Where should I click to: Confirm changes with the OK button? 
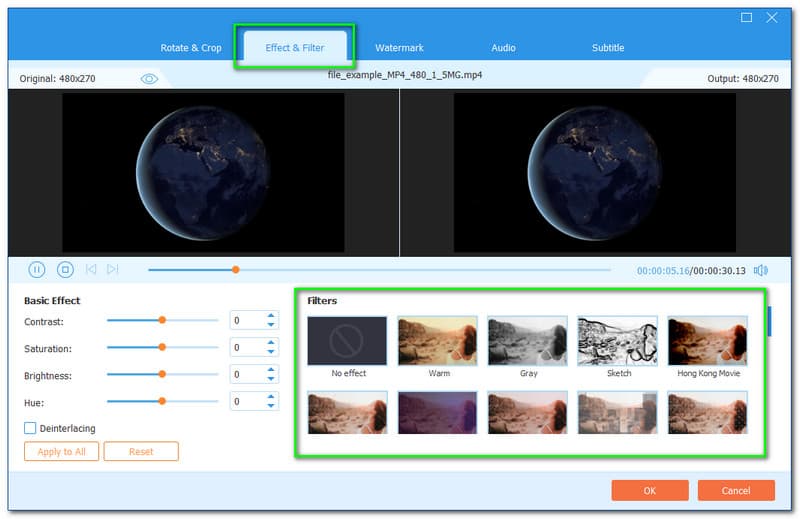[649, 491]
